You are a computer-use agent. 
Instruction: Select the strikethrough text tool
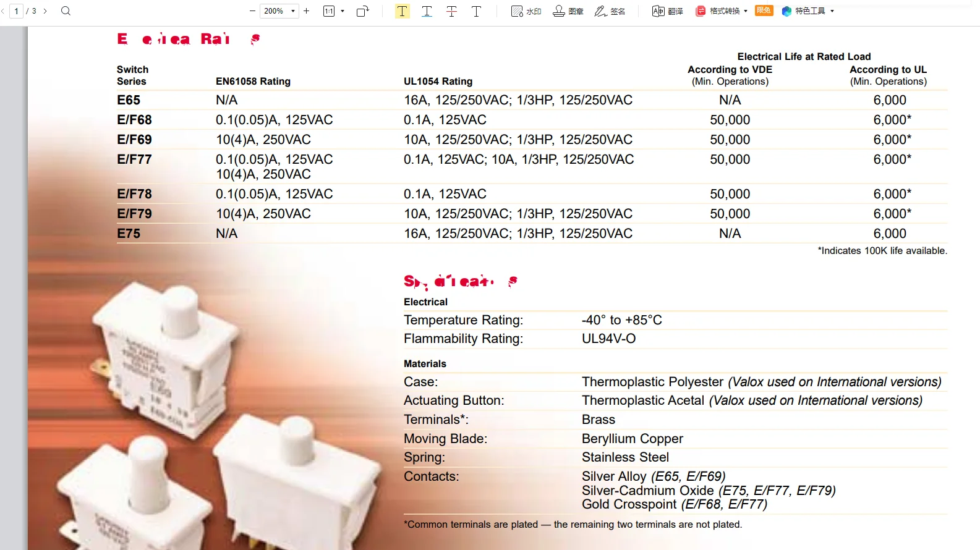(452, 11)
